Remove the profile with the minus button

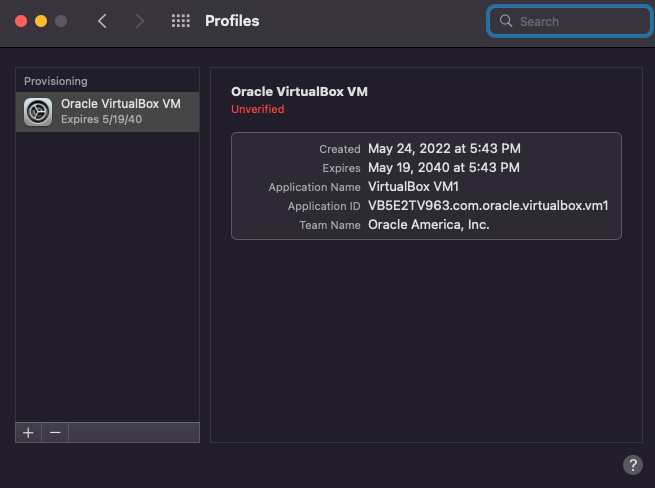[x=55, y=432]
